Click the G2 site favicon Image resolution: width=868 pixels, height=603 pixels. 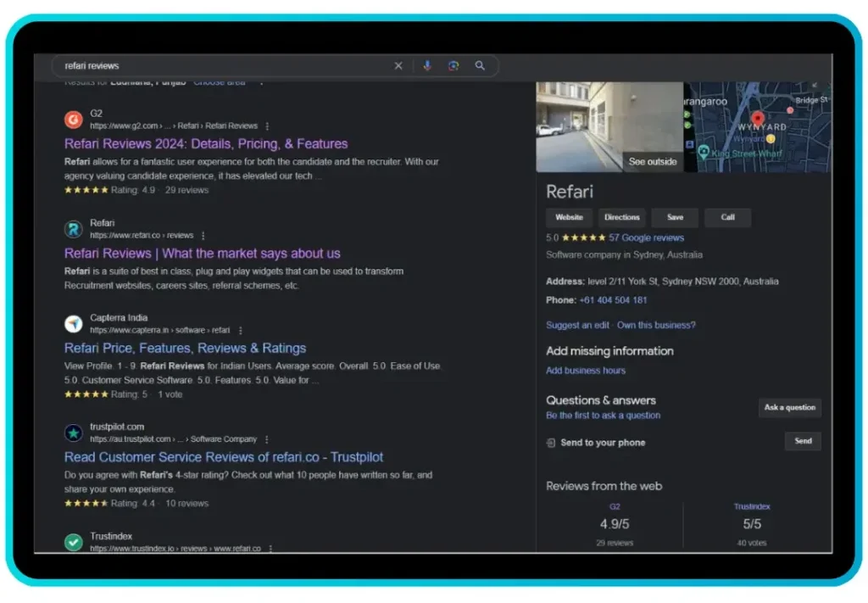click(73, 119)
